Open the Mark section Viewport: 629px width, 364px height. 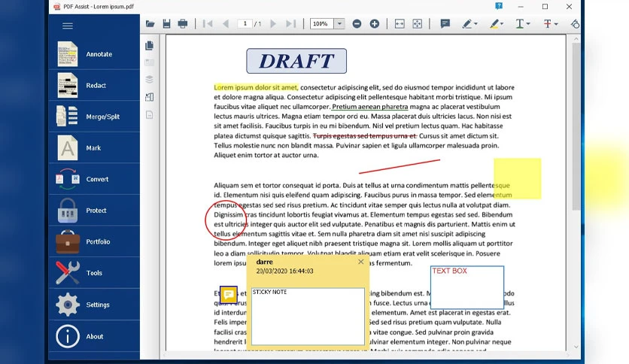(94, 148)
